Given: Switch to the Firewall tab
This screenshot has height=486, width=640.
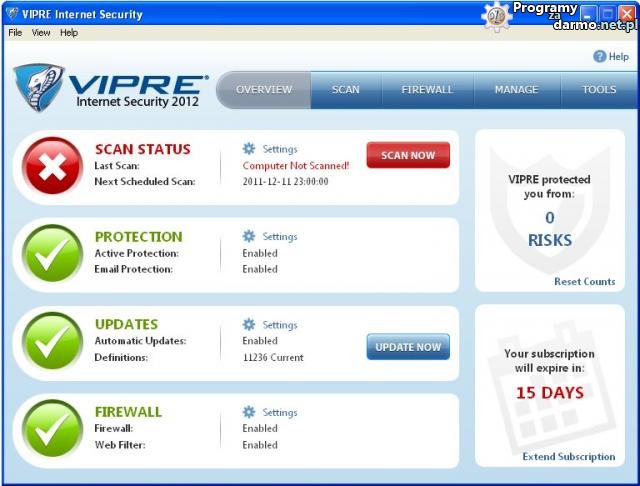Looking at the screenshot, I should pyautogui.click(x=427, y=90).
